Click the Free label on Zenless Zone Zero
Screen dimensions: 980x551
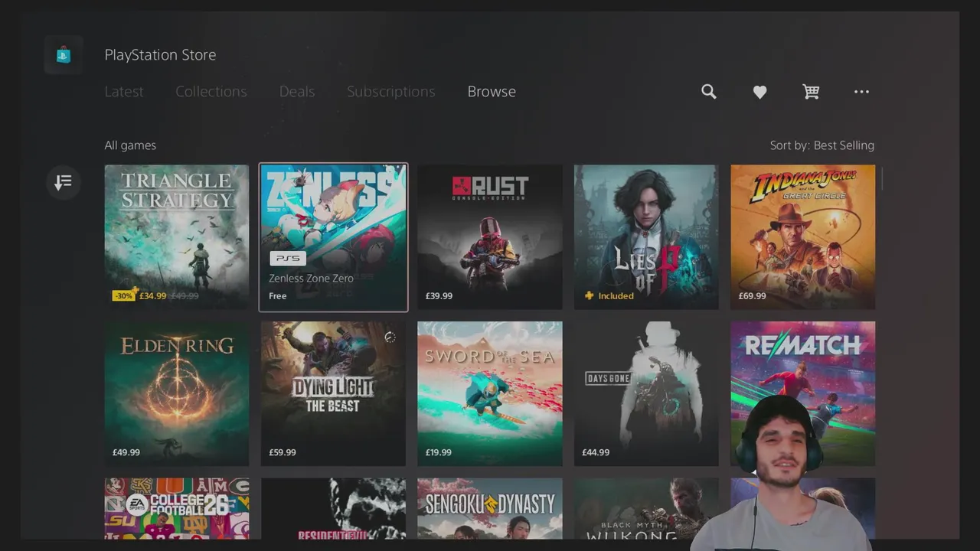click(x=278, y=296)
